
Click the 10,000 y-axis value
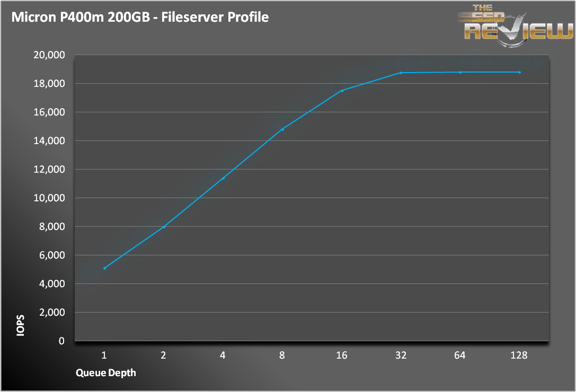coord(49,198)
